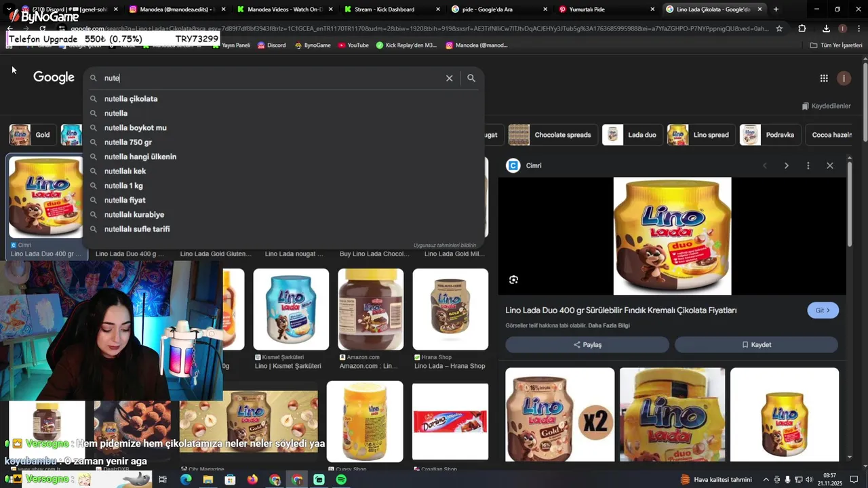Viewport: 868px width, 488px height.
Task: Open Spotify from the taskbar
Action: point(341,480)
